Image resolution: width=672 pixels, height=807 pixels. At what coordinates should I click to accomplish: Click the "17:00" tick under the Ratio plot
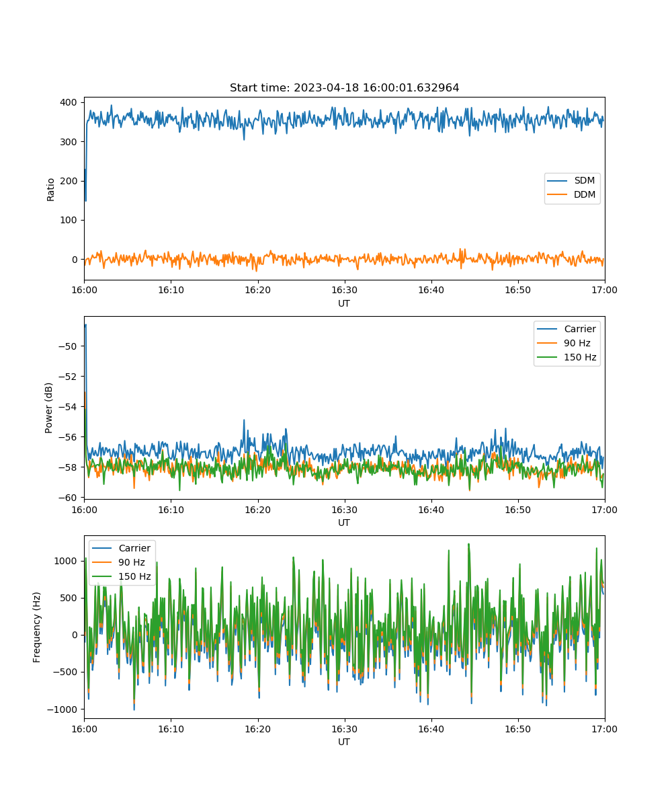(x=605, y=290)
